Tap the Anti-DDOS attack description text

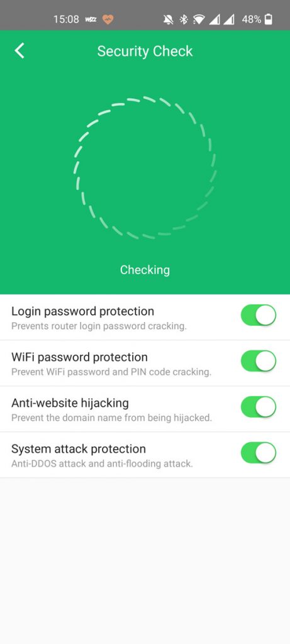pos(102,464)
